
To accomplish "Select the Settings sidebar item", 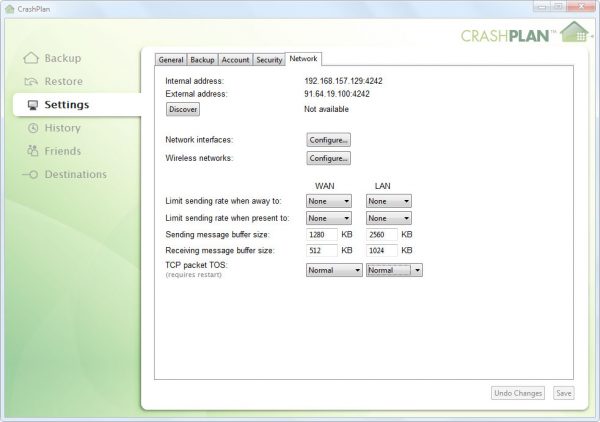I will click(77, 104).
